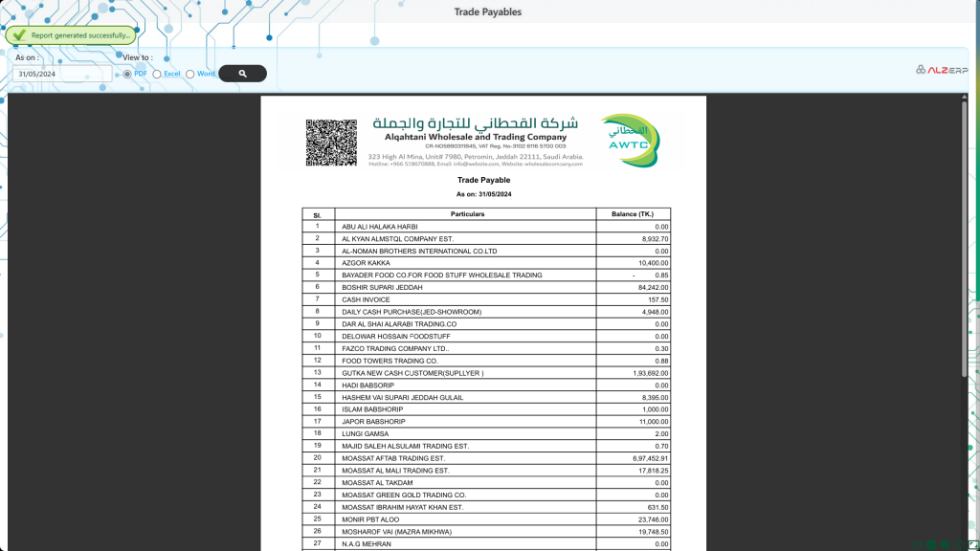This screenshot has width=980, height=551.
Task: Click row 'BAYADER FOOD CO.FOR FOOD STUFF WHOLESALE TRADING'
Action: 486,275
